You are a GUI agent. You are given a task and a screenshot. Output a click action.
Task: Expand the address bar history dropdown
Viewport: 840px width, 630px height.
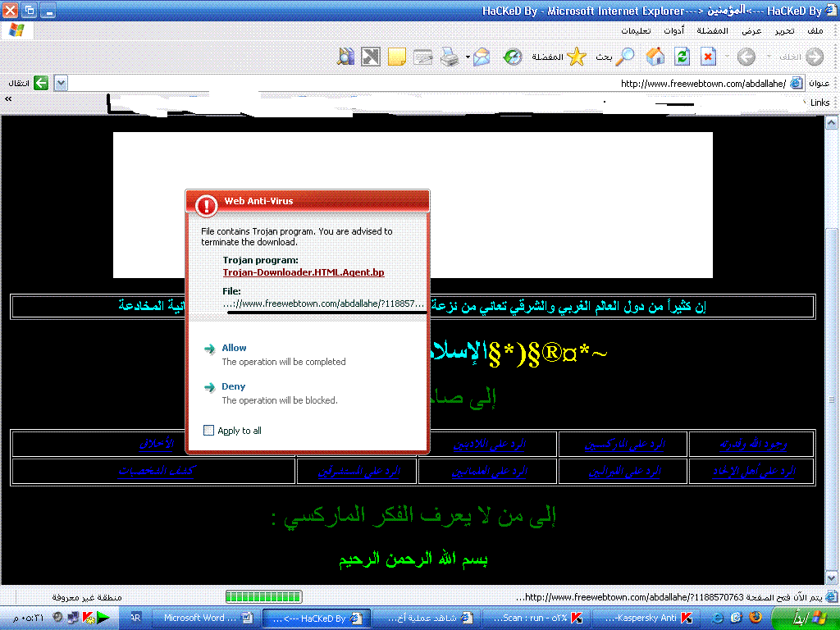(61, 83)
